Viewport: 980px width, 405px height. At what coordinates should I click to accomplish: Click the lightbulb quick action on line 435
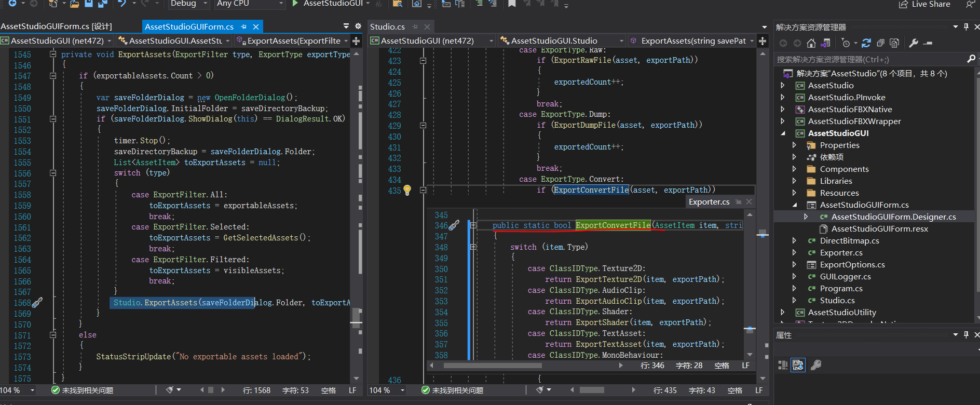pyautogui.click(x=407, y=190)
